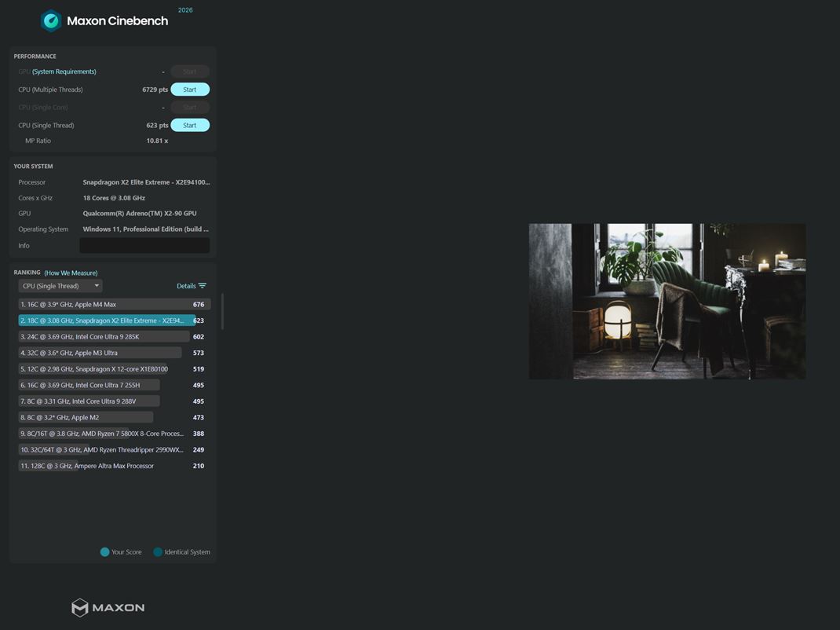This screenshot has width=840, height=630.
Task: Click the 18 Cores @ 3.08 GHz value
Action: [114, 198]
